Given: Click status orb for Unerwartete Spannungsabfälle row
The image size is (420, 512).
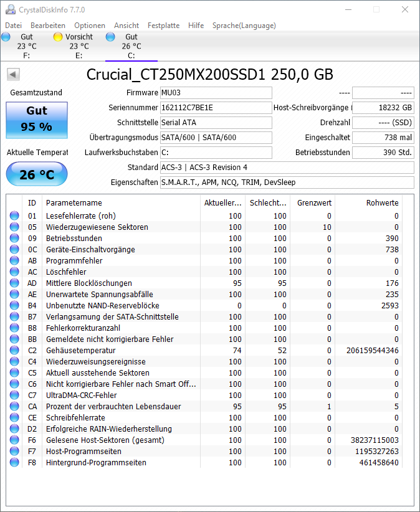Looking at the screenshot, I should pos(14,294).
